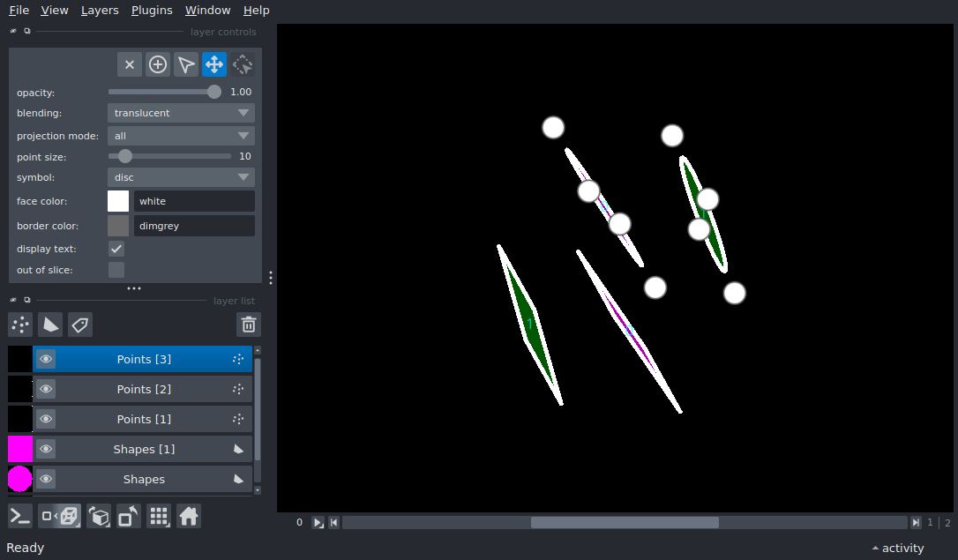Create a new points layer
This screenshot has width=958, height=560.
20,325
